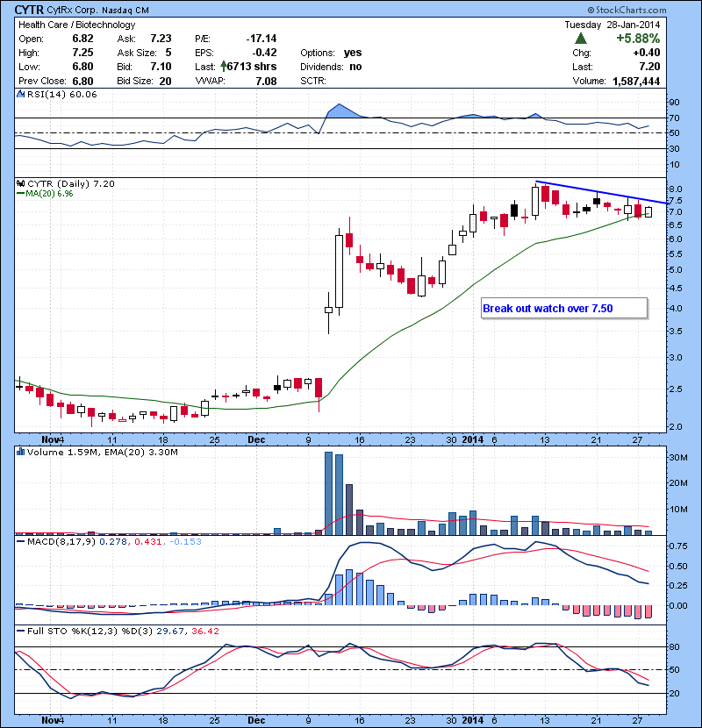Click the large green up triangle under the date
Screen dimensions: 702x728
581,39
